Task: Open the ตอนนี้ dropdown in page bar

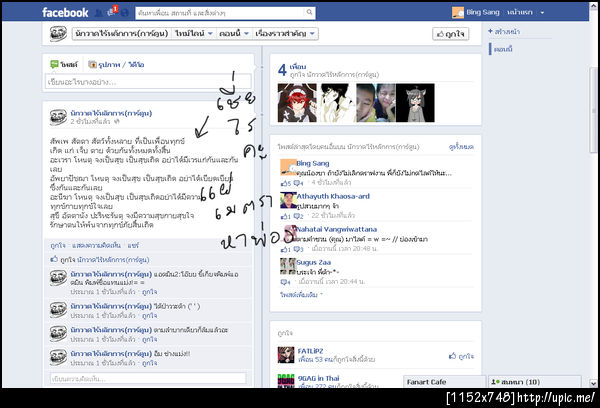Action: [x=234, y=34]
